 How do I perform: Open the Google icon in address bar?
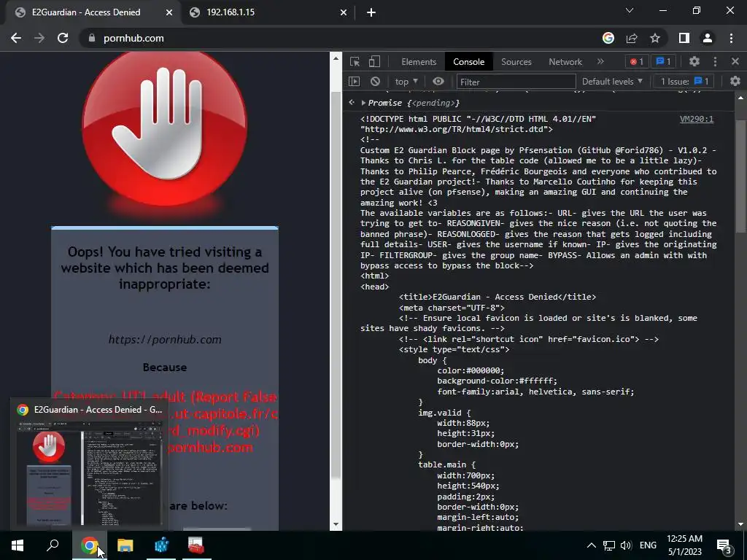coord(608,38)
